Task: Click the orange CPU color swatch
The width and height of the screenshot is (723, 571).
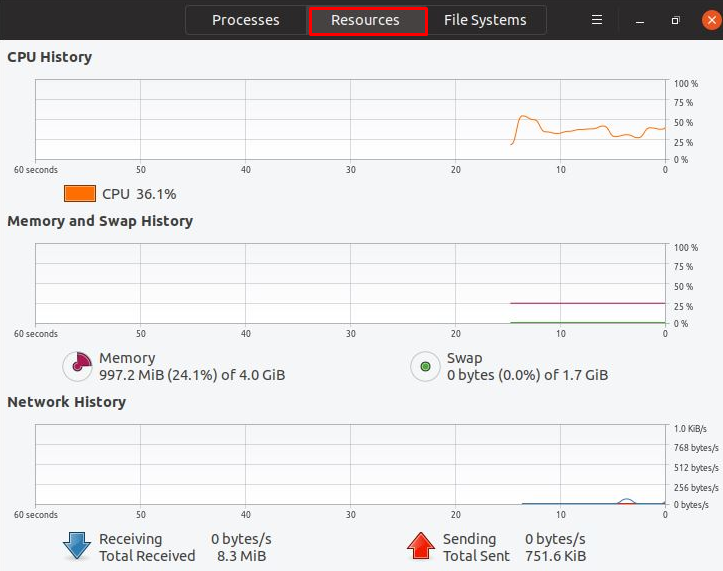Action: click(x=80, y=194)
